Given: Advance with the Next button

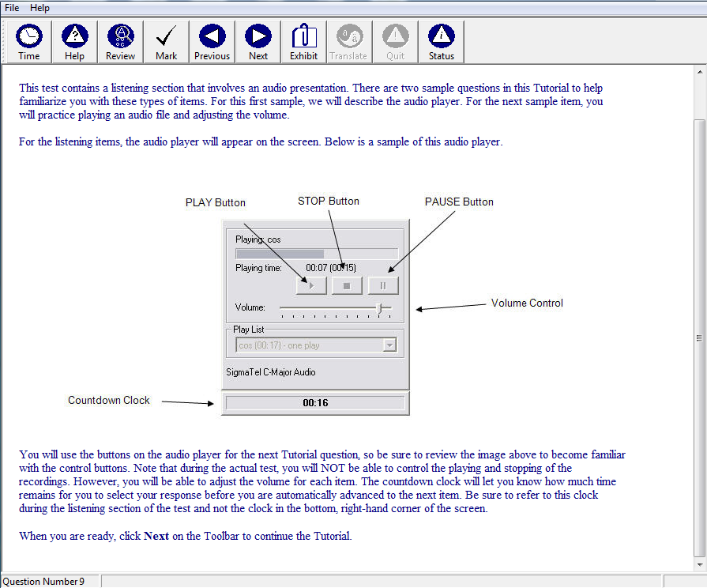Looking at the screenshot, I should click(258, 42).
